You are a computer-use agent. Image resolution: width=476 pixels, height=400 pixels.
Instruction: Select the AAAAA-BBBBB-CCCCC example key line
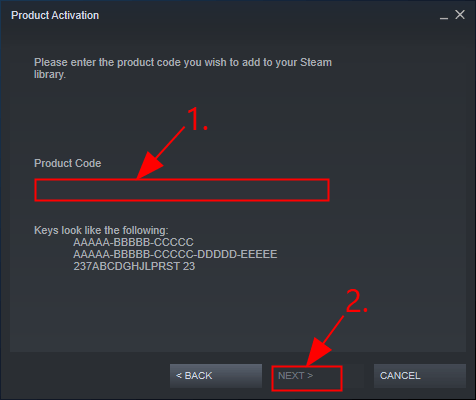pyautogui.click(x=133, y=242)
